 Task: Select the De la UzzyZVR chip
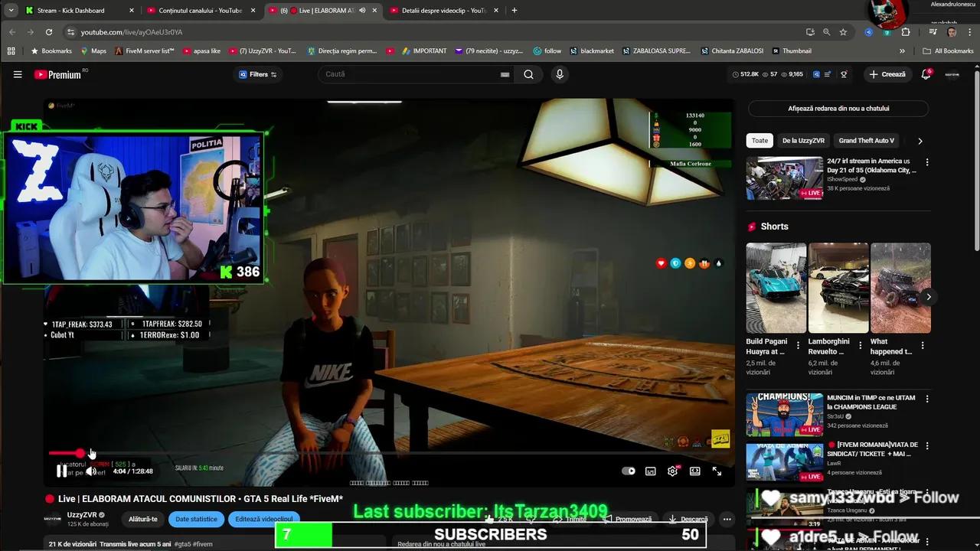click(803, 141)
